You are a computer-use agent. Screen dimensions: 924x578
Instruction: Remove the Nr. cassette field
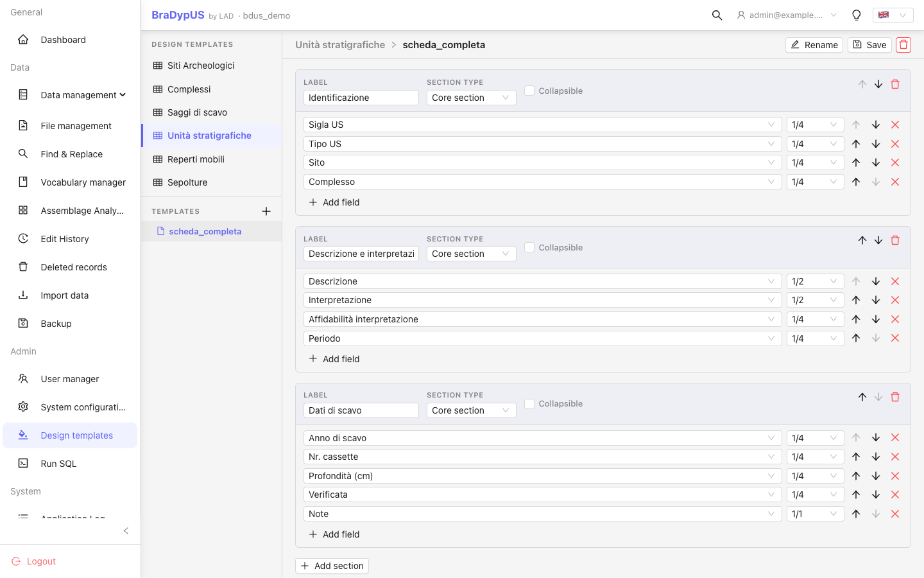(x=895, y=457)
